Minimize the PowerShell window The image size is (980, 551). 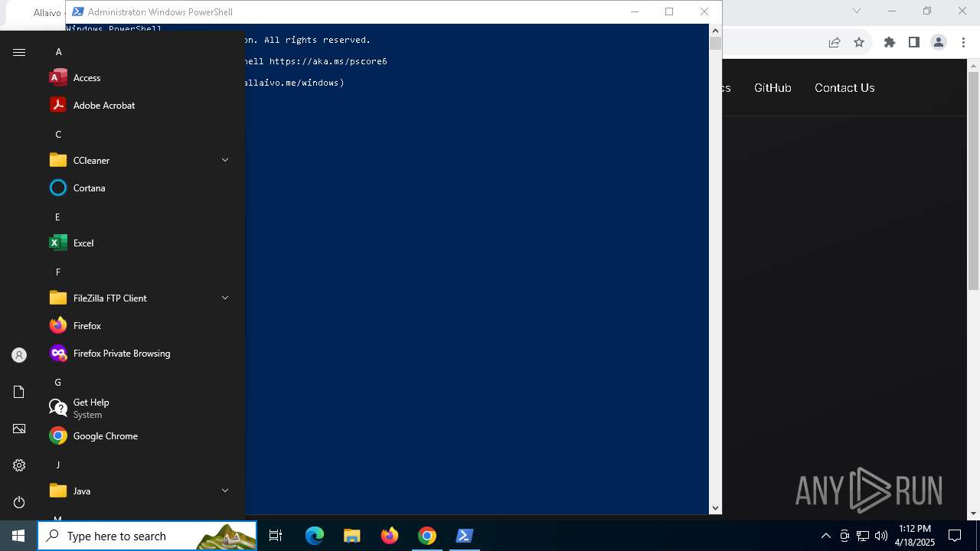click(x=635, y=11)
